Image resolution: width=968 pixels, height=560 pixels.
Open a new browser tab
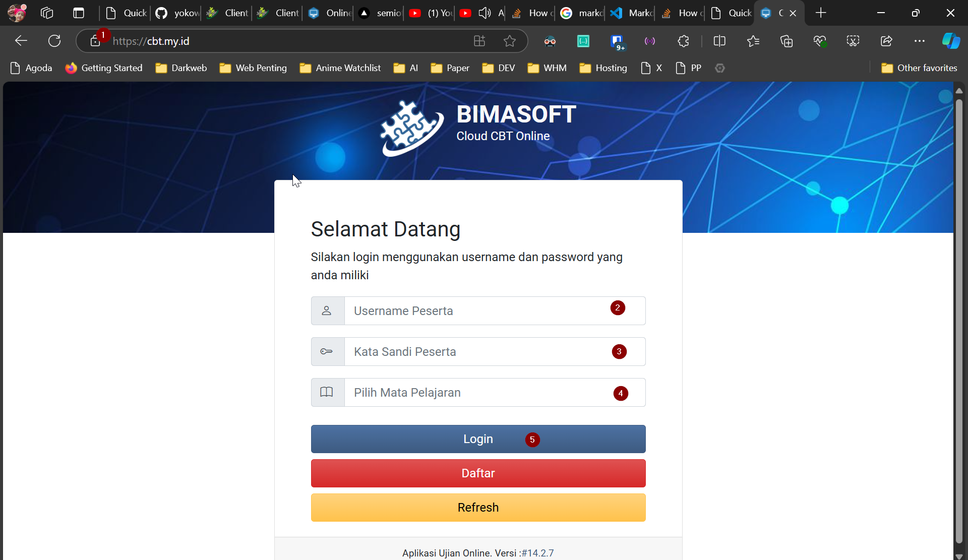(821, 13)
